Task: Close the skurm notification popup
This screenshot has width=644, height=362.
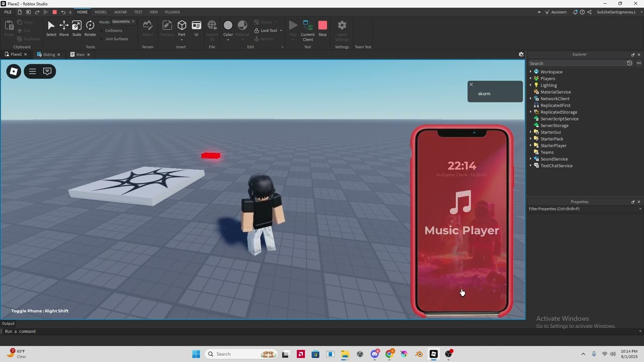Action: [x=471, y=84]
